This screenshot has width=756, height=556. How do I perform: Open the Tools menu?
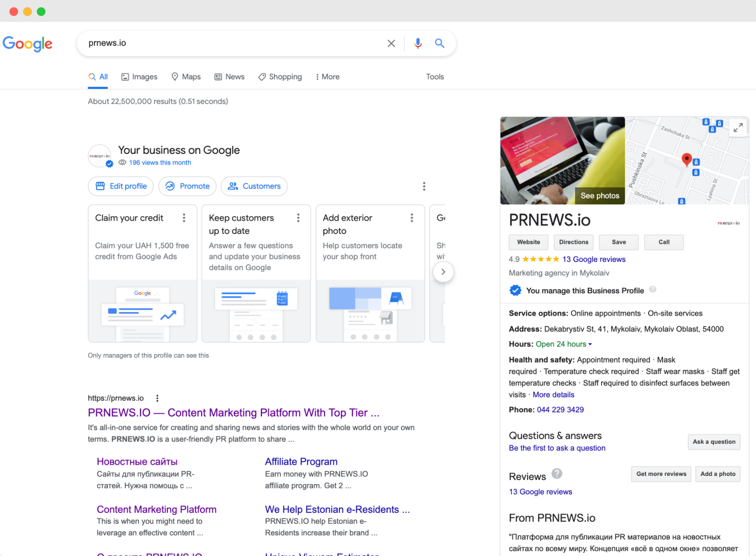coord(435,77)
